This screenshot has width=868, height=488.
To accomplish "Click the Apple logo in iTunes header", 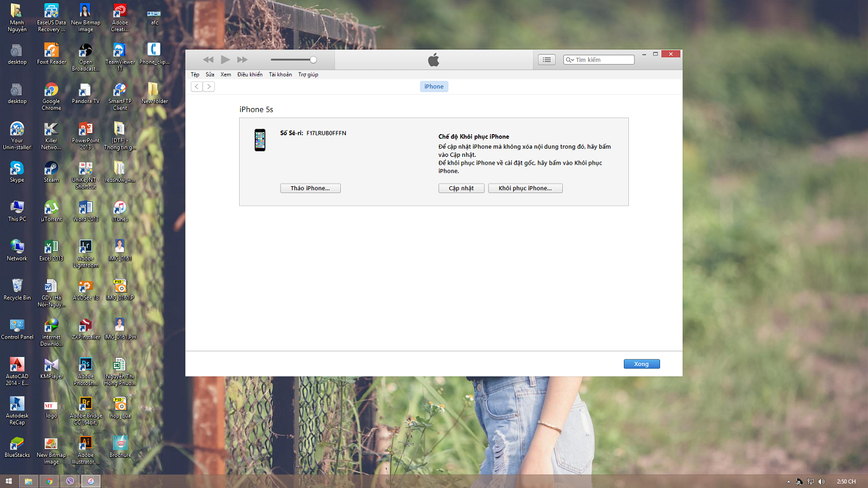I will tap(434, 60).
